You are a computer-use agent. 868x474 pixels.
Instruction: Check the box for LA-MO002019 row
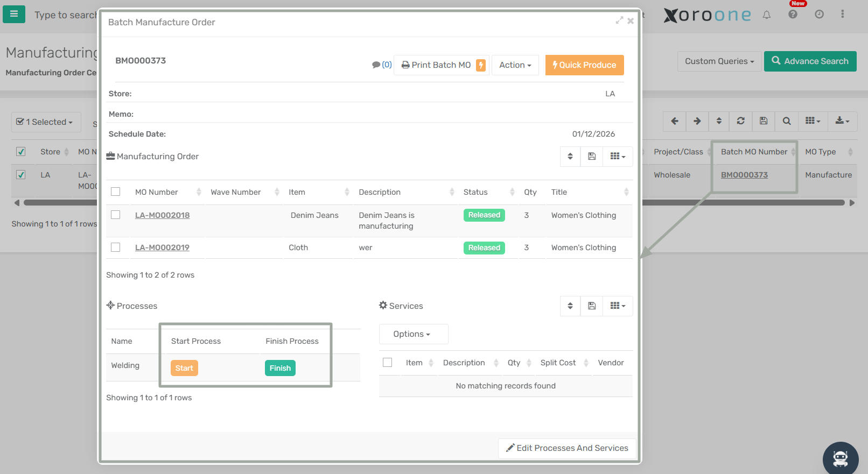click(x=115, y=247)
